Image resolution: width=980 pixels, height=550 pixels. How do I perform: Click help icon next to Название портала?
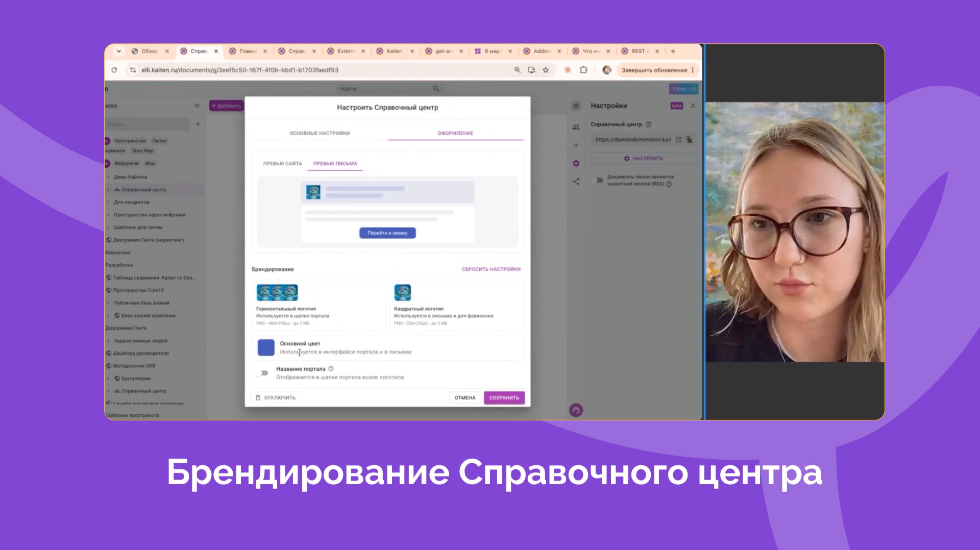point(331,369)
